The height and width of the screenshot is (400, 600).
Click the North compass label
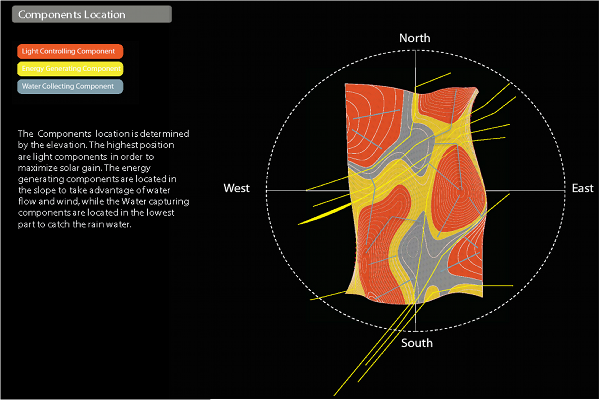click(x=415, y=38)
